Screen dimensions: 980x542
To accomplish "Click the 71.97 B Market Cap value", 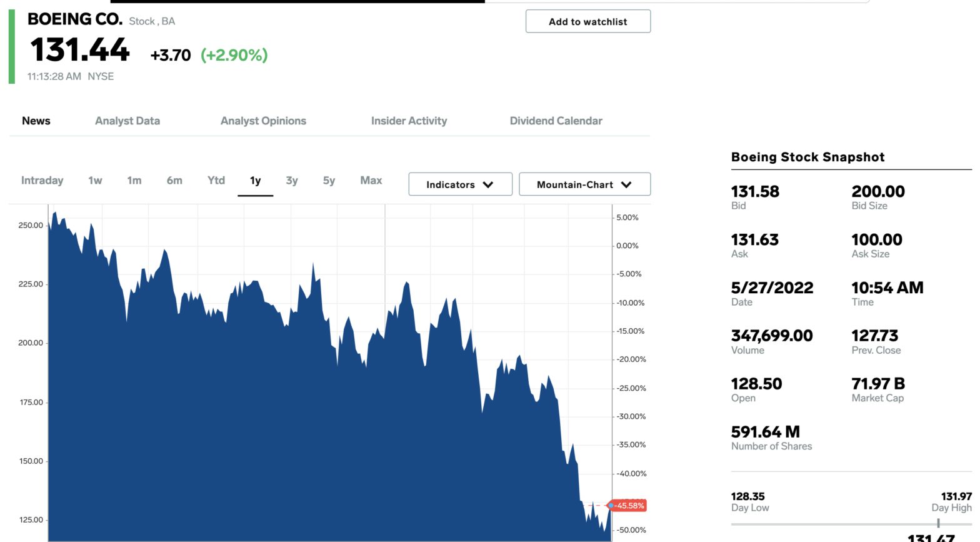I will (878, 384).
